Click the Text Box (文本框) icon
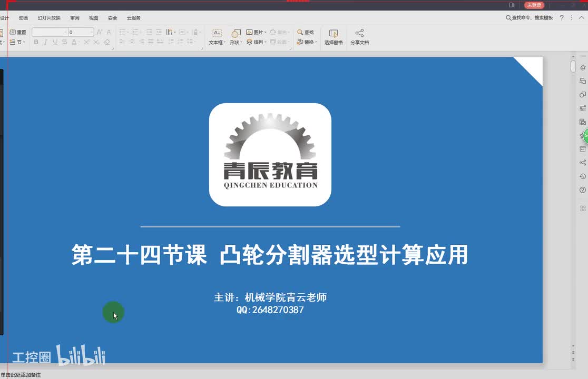 (x=217, y=33)
